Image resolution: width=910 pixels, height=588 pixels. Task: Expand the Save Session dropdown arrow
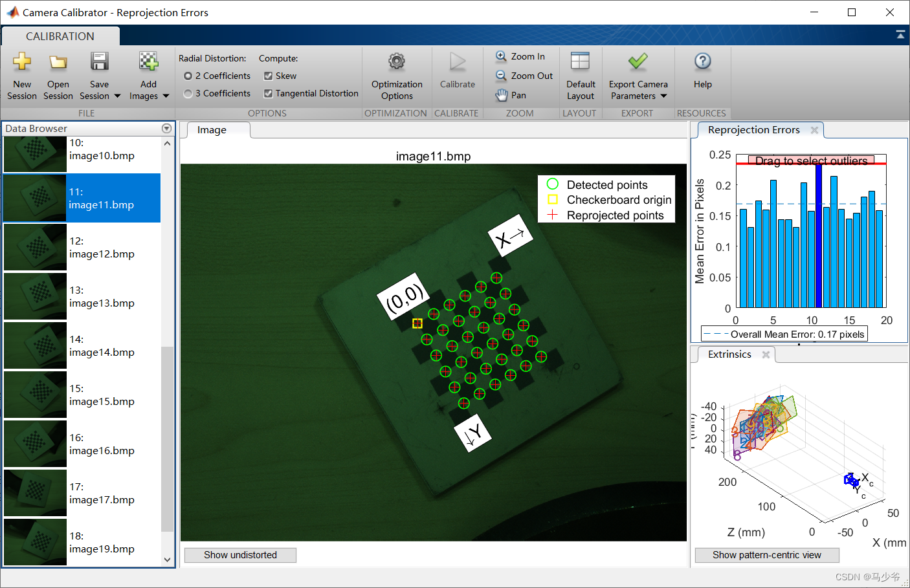coord(117,96)
